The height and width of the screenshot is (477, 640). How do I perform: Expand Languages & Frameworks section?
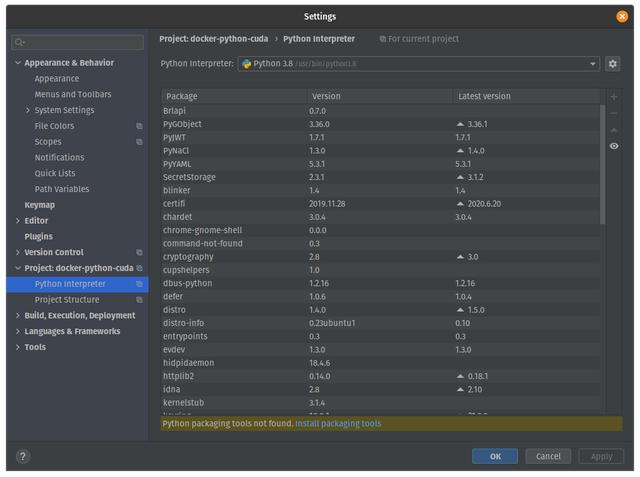tap(18, 331)
